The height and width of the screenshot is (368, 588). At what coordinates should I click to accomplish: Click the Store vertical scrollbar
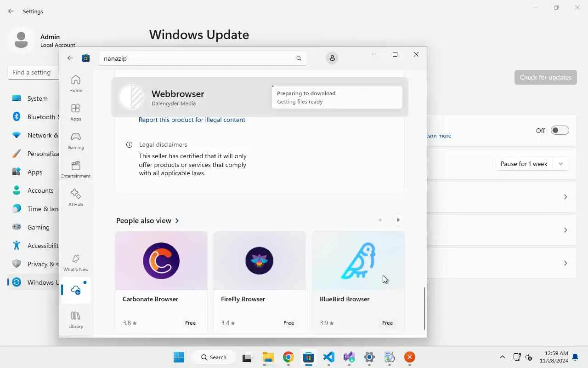pyautogui.click(x=424, y=308)
